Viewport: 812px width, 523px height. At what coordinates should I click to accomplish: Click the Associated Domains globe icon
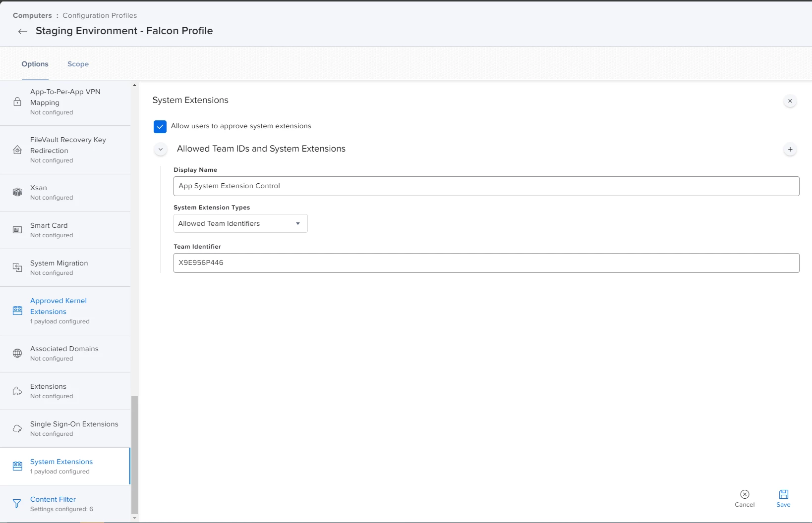(x=17, y=353)
